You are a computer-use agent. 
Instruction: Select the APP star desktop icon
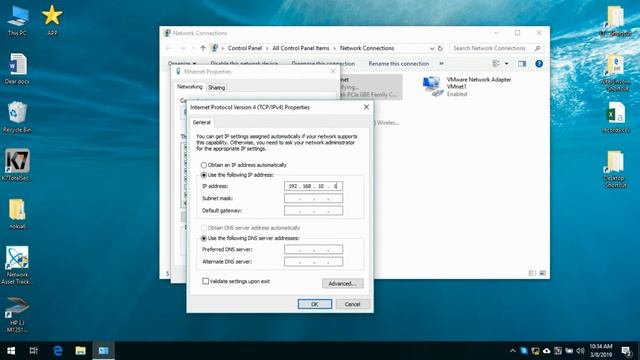pos(52,20)
